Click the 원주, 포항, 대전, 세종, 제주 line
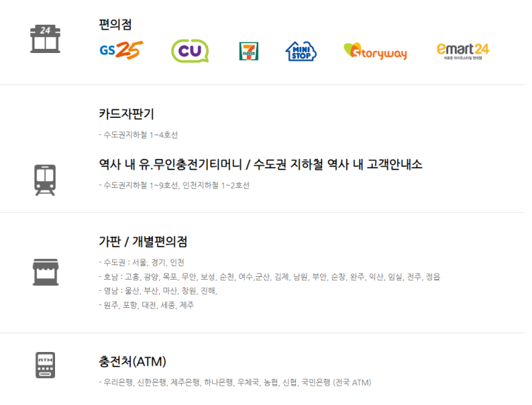The height and width of the screenshot is (405, 532). pyautogui.click(x=147, y=305)
